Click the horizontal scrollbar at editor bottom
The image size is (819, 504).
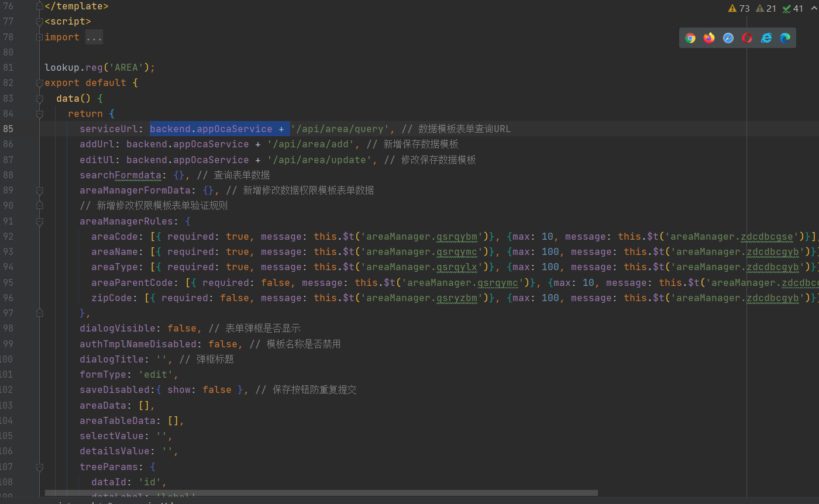coord(321,493)
